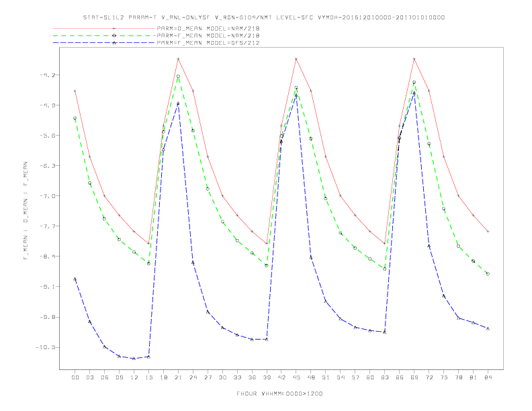Click the red solid legend line sample
This screenshot has height=411, width=532.
[104, 28]
